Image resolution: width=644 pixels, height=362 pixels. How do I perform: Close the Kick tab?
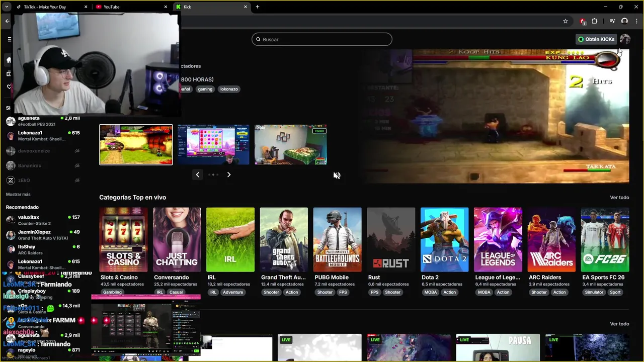246,7
